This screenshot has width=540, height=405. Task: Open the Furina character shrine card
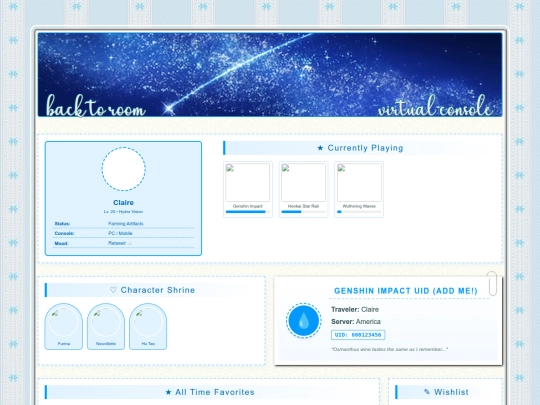(x=64, y=326)
